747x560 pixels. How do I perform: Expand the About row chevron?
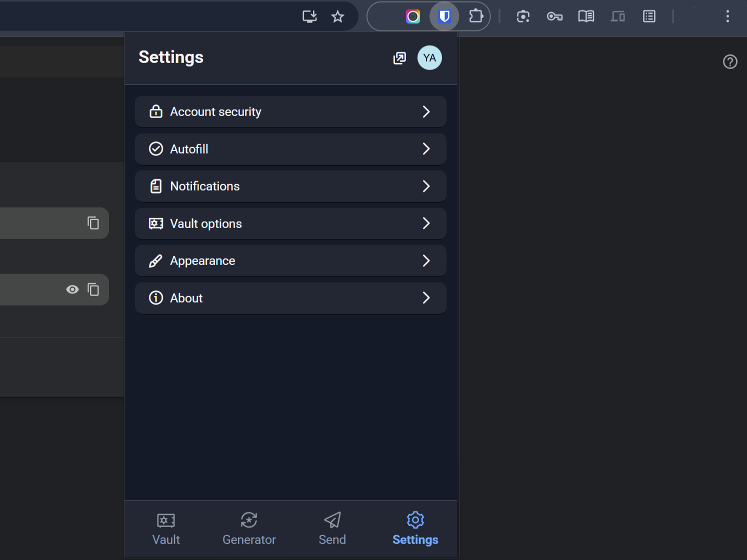point(426,298)
